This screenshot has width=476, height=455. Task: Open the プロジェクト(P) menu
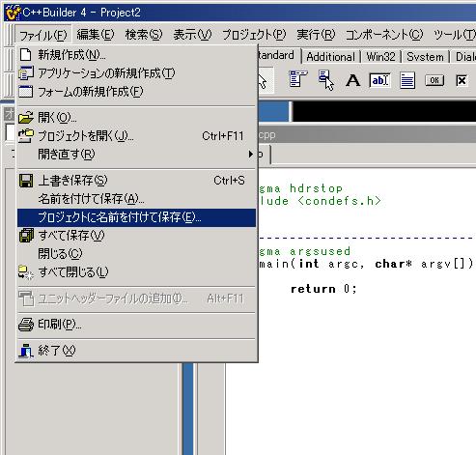[254, 35]
